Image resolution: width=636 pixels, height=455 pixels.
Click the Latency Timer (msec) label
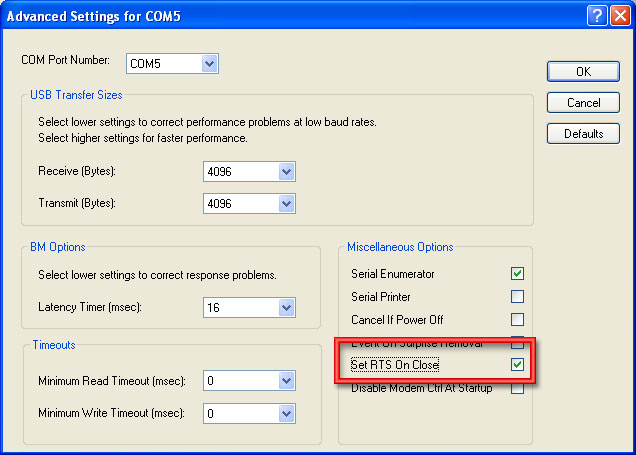(x=90, y=307)
